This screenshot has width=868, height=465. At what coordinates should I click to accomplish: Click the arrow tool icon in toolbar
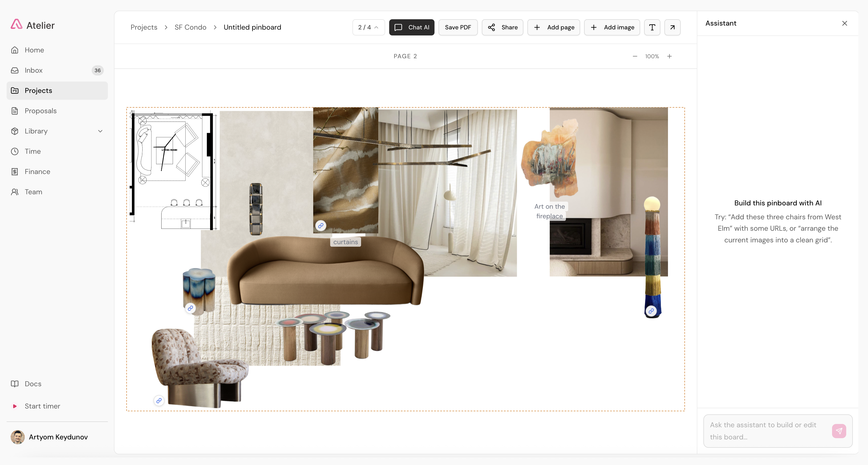coord(672,27)
